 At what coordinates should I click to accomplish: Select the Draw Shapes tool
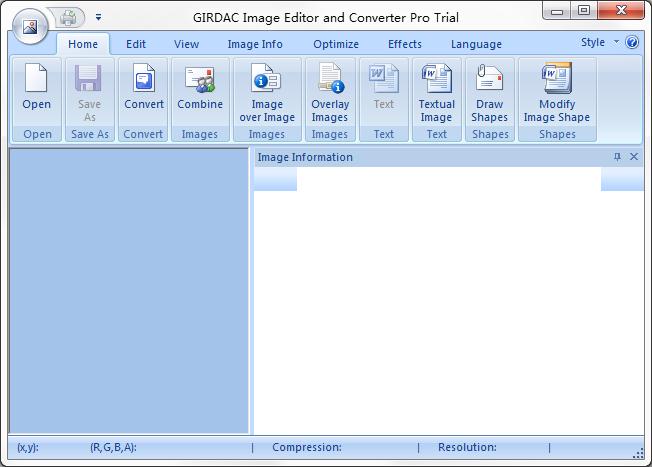(489, 78)
